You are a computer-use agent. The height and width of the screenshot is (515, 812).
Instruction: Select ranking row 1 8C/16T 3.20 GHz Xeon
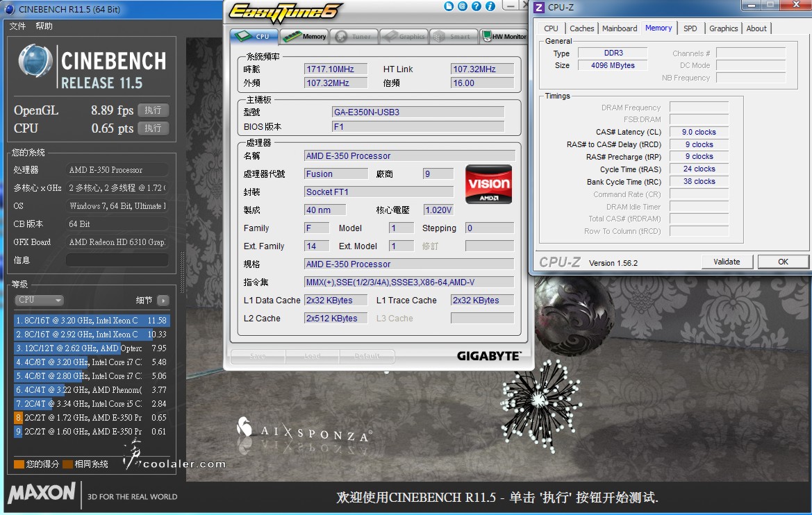pyautogui.click(x=92, y=321)
